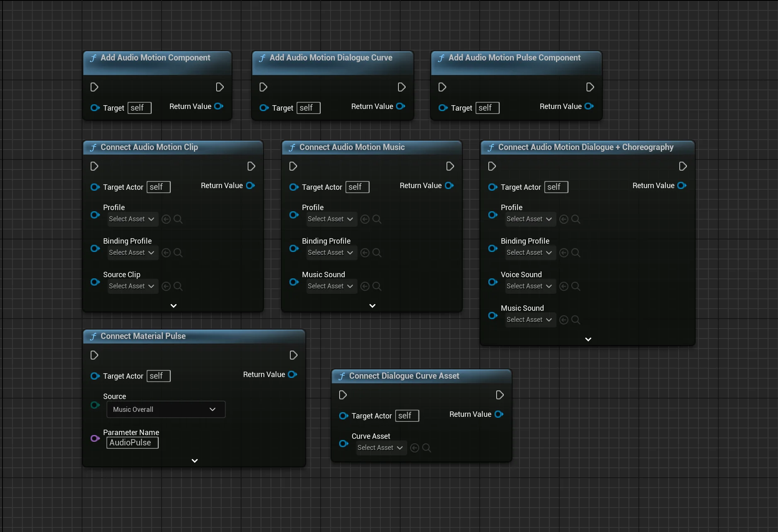Click execution output pin of Add Audio Motion Component
This screenshot has height=532, width=778.
(220, 87)
